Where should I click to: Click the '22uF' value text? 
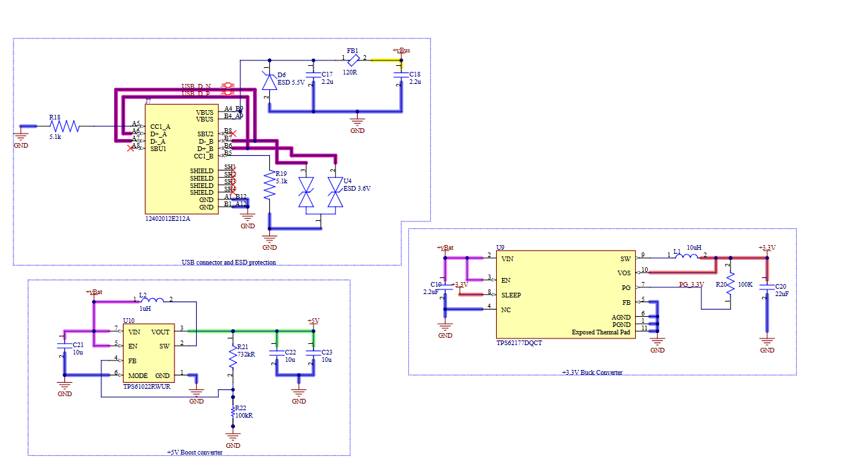(782, 293)
